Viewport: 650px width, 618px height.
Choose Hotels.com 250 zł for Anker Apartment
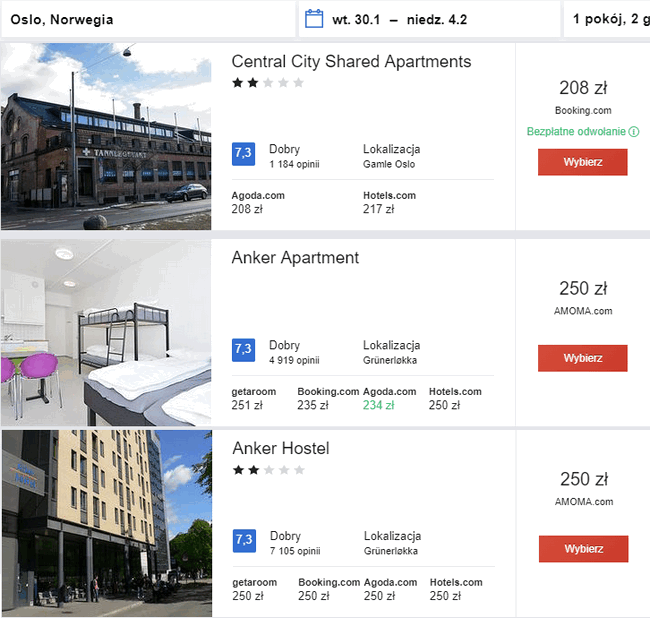[x=455, y=398]
